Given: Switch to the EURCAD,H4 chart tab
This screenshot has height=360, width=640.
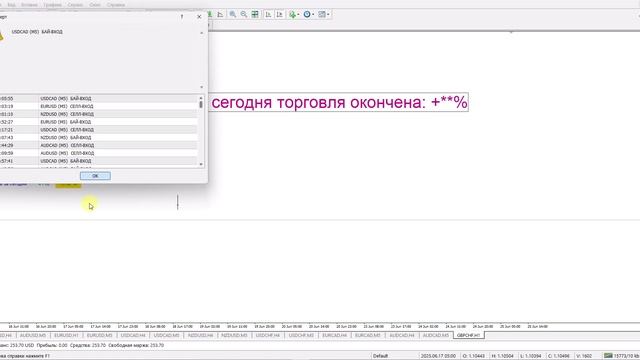Looking at the screenshot, I should pos(334,336).
